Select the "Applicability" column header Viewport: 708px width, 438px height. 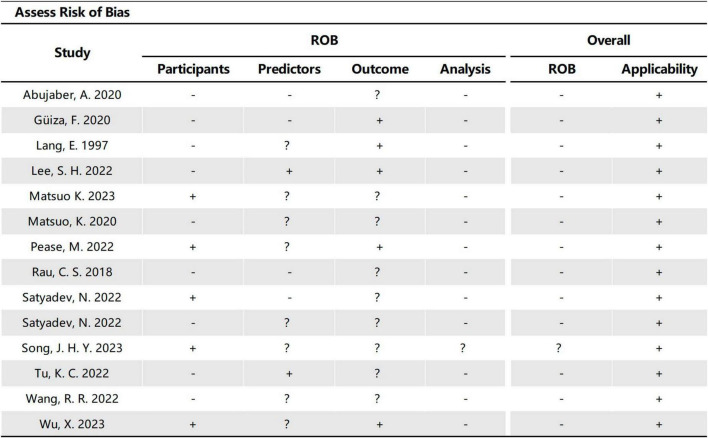pyautogui.click(x=657, y=70)
